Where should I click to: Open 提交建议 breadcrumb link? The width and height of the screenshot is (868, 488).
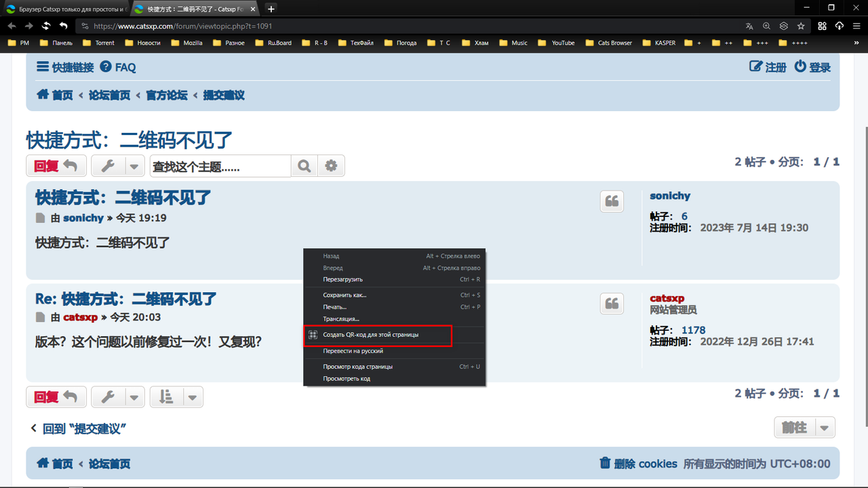(x=224, y=95)
